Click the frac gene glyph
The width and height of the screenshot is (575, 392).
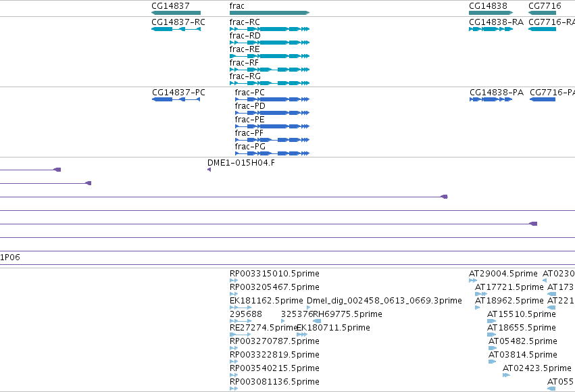pyautogui.click(x=270, y=13)
